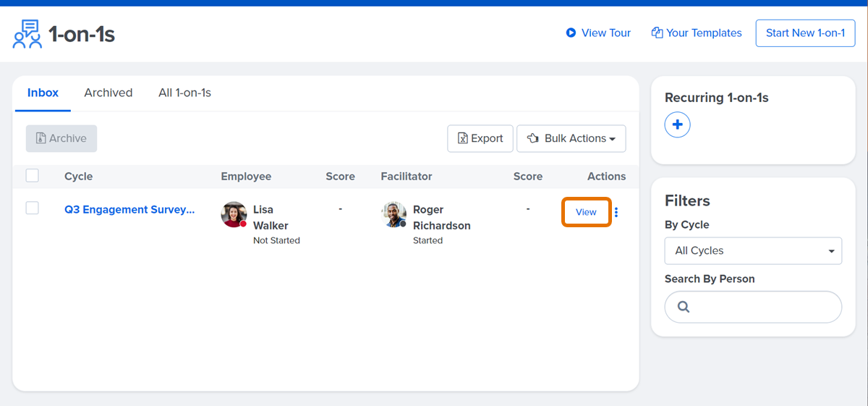Check the select-all header checkbox

click(x=32, y=175)
